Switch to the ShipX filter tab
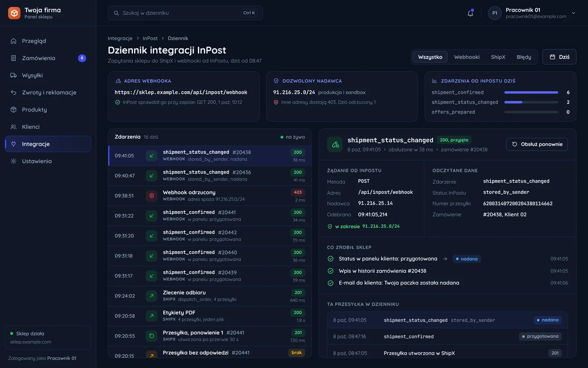Image resolution: width=588 pixels, height=368 pixels. coord(498,57)
